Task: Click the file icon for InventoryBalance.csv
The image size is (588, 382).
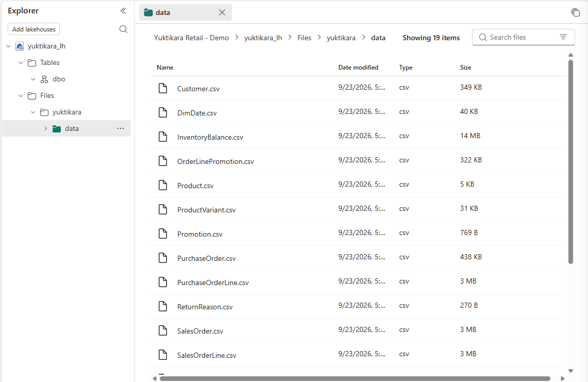Action: pyautogui.click(x=163, y=137)
